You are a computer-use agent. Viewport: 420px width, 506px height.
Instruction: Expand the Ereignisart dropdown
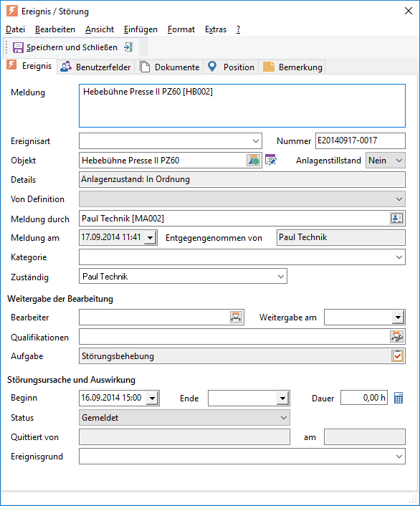coord(256,141)
